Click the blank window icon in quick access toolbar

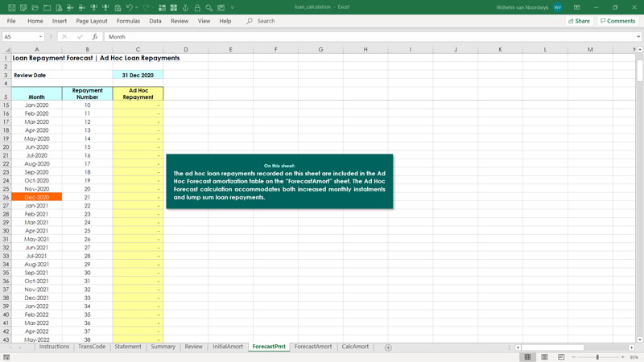tap(47, 7)
